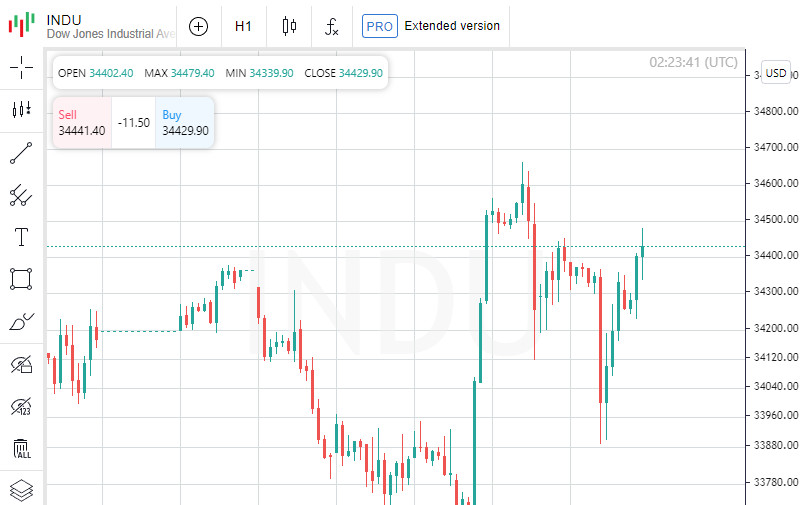Image resolution: width=805 pixels, height=505 pixels.
Task: Delete all drawings with trash icon
Action: point(22,449)
